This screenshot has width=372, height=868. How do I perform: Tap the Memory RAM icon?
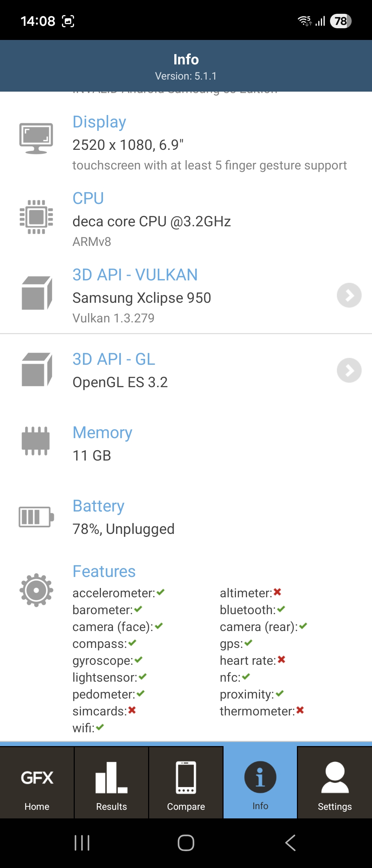pyautogui.click(x=36, y=441)
